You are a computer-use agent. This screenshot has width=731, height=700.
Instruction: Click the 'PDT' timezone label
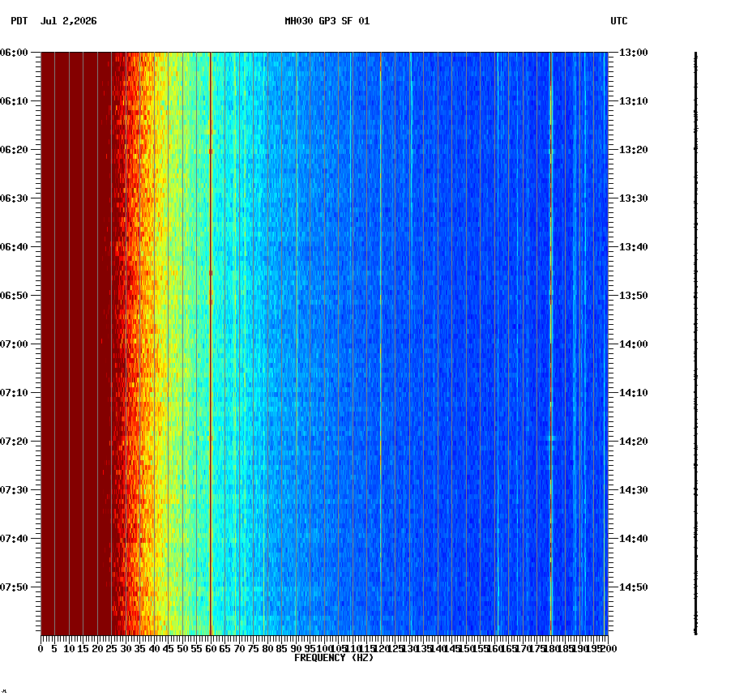[x=19, y=21]
